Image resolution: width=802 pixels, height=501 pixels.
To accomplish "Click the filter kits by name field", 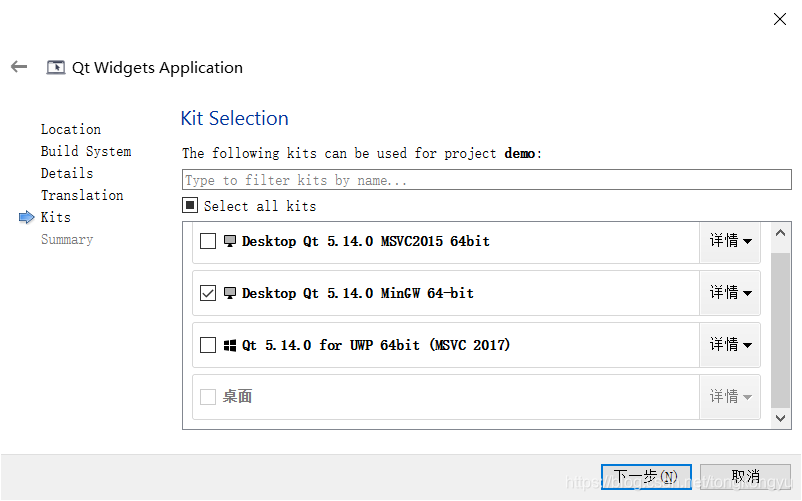I will click(x=486, y=179).
